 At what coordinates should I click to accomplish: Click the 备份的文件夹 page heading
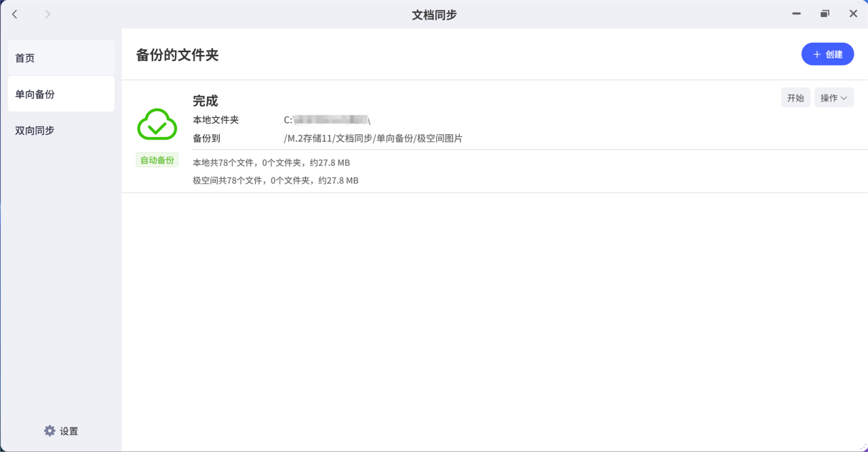(x=177, y=55)
